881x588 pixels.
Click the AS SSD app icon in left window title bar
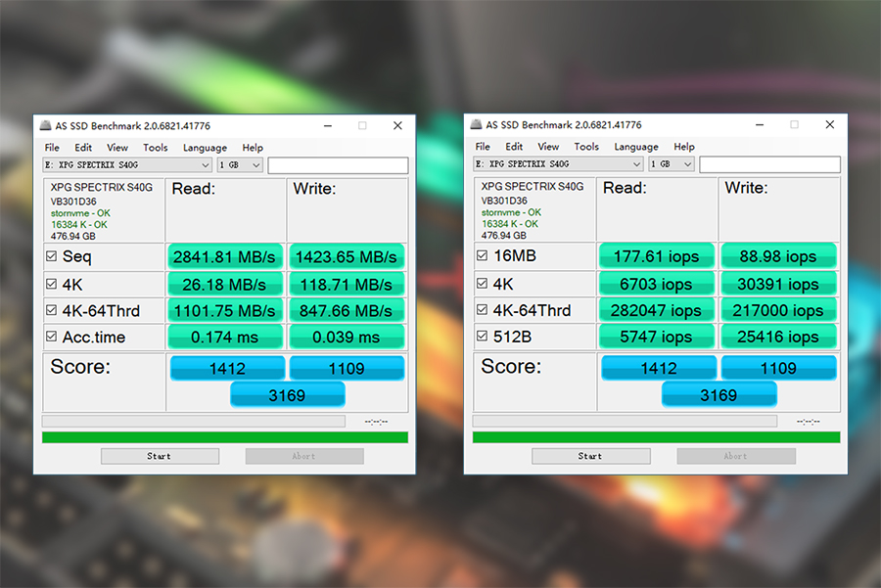click(45, 125)
